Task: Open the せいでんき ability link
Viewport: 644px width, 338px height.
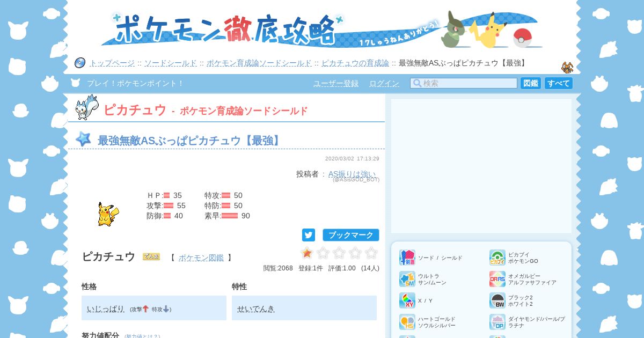Action: tap(256, 308)
